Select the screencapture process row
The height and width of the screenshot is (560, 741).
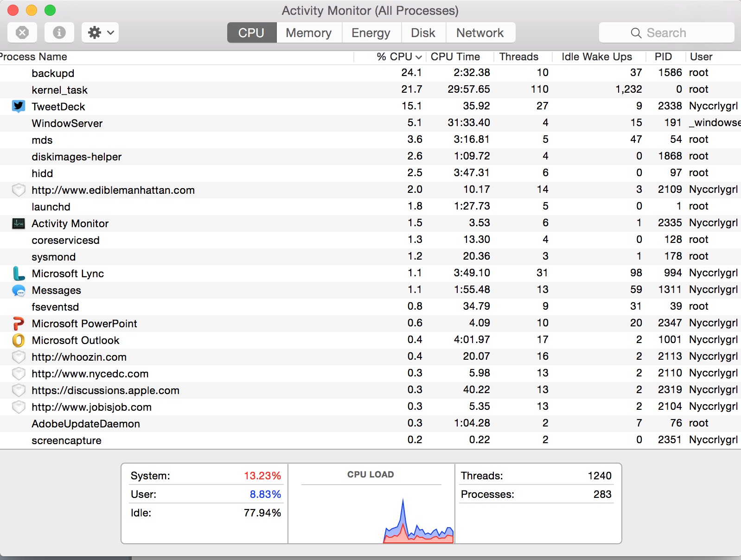(x=370, y=440)
